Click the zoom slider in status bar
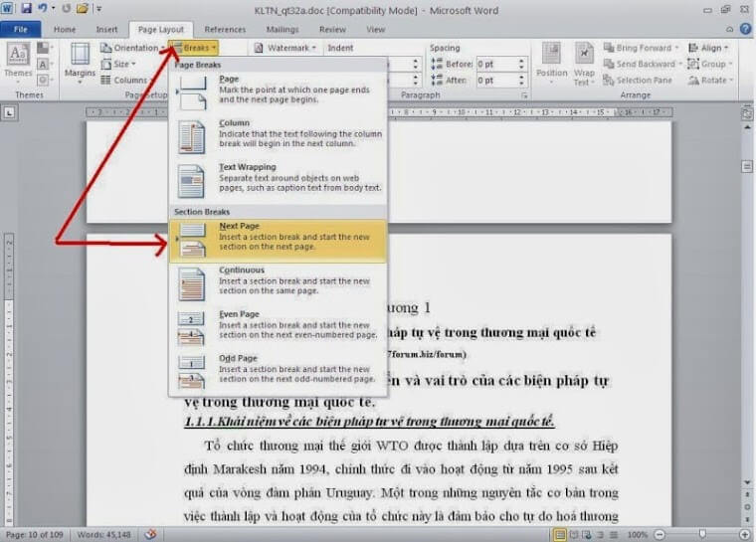Image resolution: width=756 pixels, height=542 pixels. pyautogui.click(x=700, y=534)
